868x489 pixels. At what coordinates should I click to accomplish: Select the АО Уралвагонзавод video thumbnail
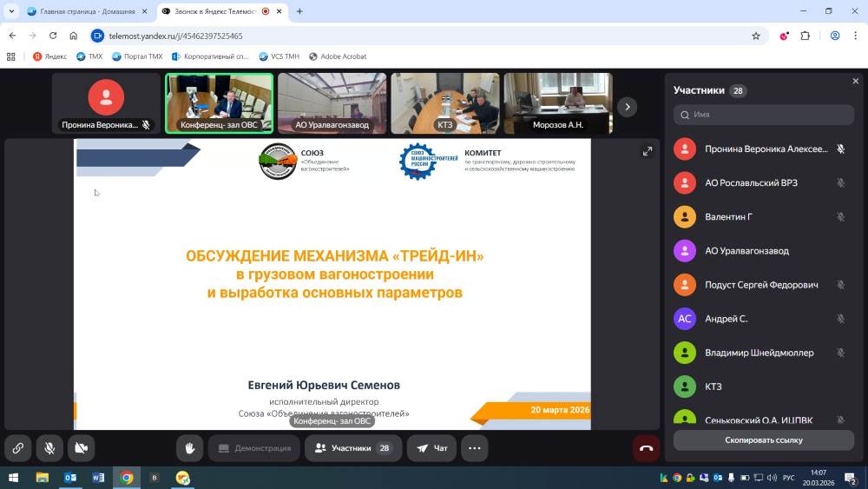point(332,102)
